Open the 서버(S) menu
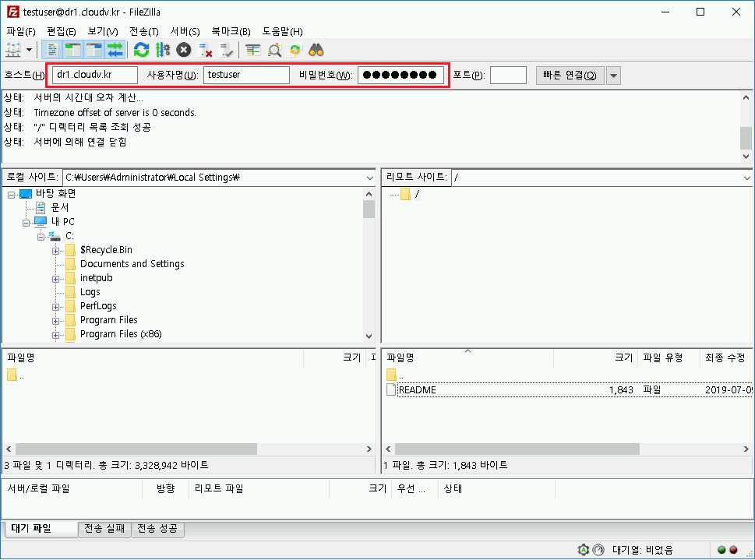Screen dimensions: 755x560 pyautogui.click(x=185, y=31)
